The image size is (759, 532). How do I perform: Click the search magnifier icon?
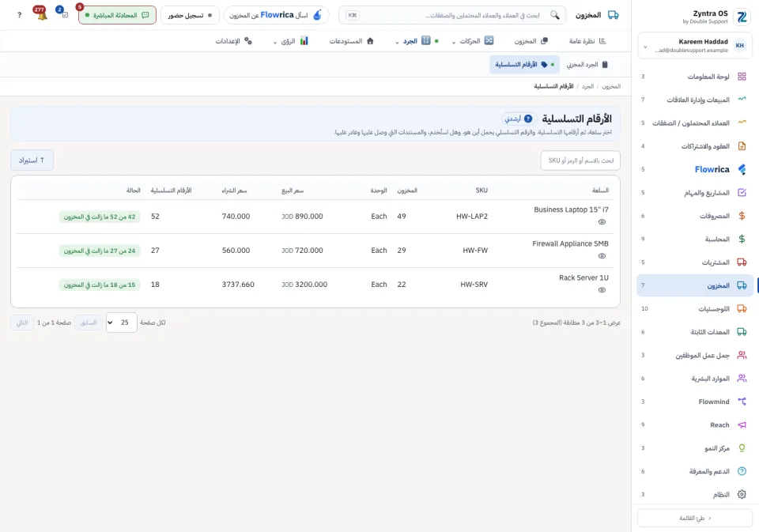pyautogui.click(x=555, y=15)
